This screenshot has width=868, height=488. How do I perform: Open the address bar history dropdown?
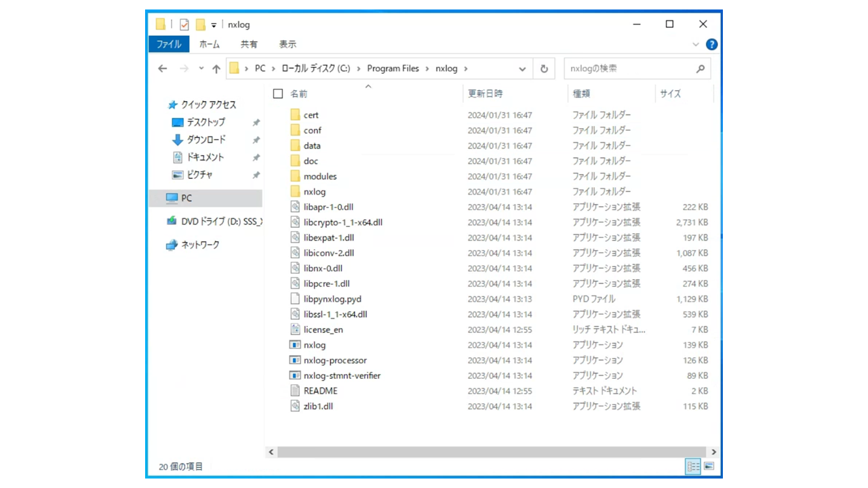click(x=522, y=68)
